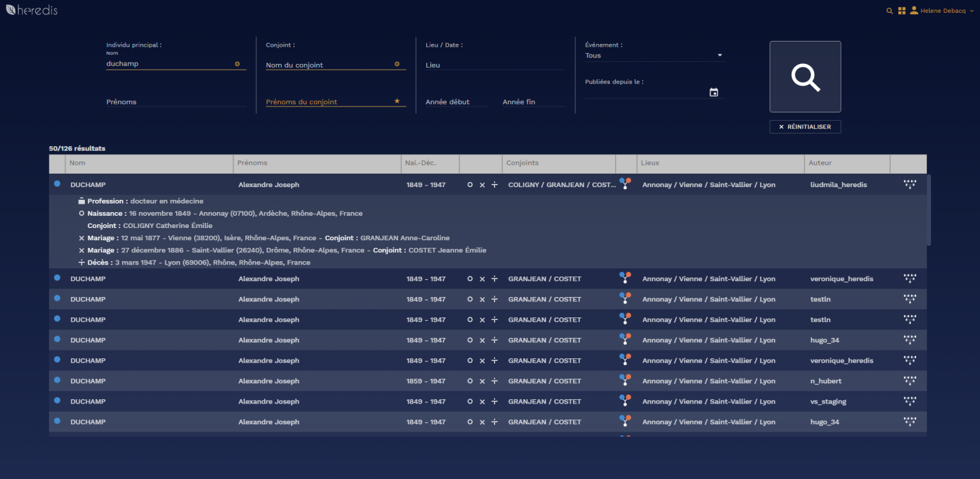This screenshot has width=980, height=479.
Task: Click the large magnifying glass search button
Action: point(805,77)
